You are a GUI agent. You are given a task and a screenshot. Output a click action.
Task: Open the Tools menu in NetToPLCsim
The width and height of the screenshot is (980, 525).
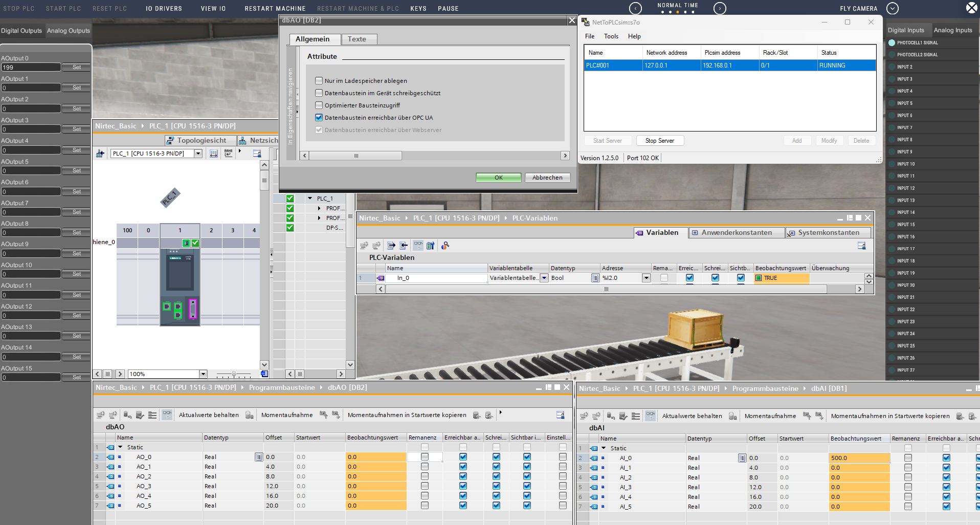pyautogui.click(x=611, y=36)
